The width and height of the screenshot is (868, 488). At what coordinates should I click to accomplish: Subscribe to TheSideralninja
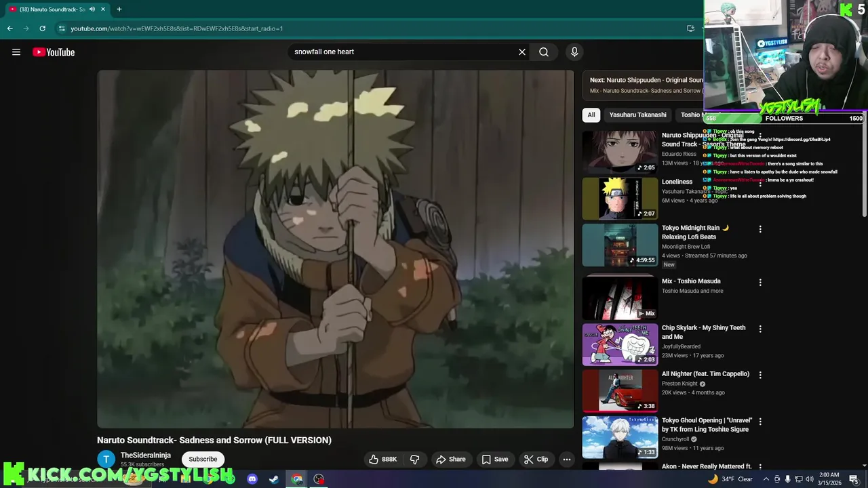point(203,459)
